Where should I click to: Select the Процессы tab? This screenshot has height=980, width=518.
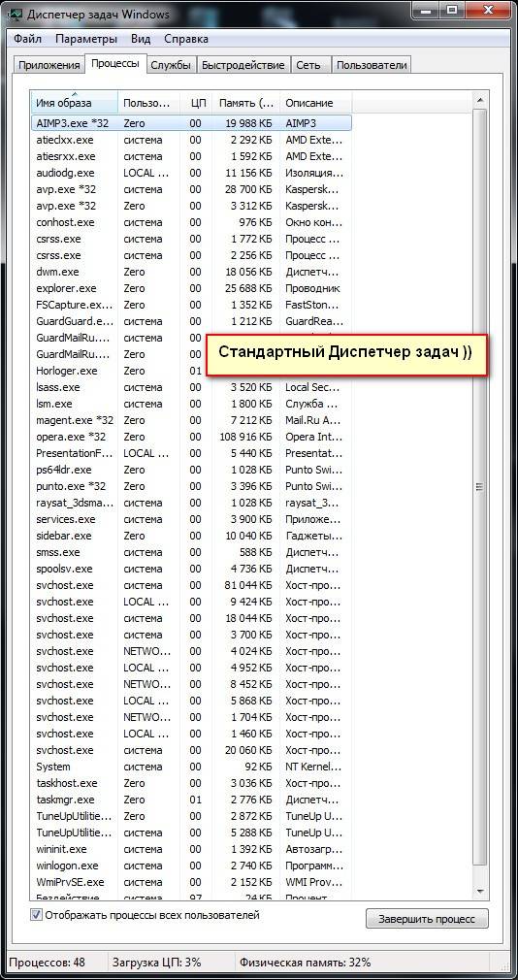click(114, 64)
